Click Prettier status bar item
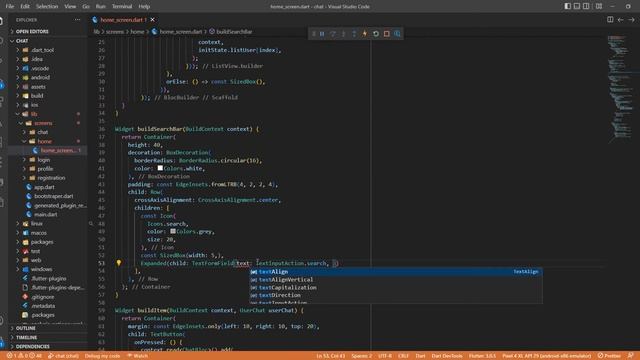640x360 pixels. click(609, 356)
